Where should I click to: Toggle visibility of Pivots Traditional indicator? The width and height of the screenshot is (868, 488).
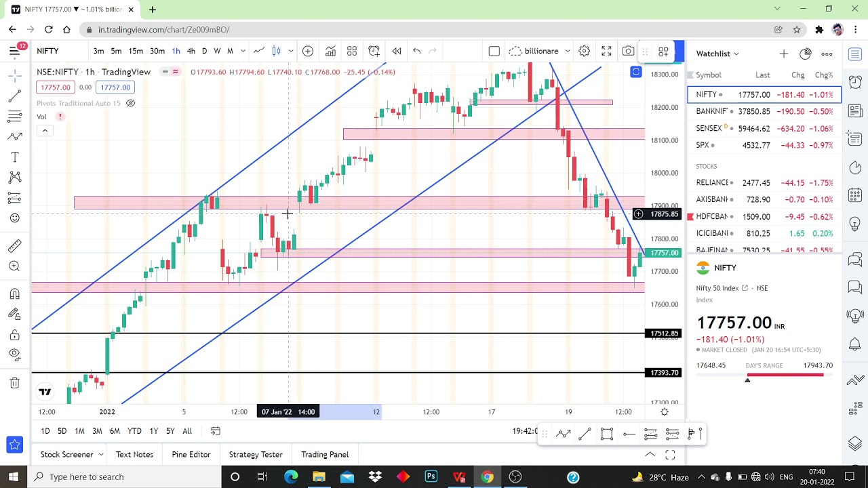tap(131, 103)
